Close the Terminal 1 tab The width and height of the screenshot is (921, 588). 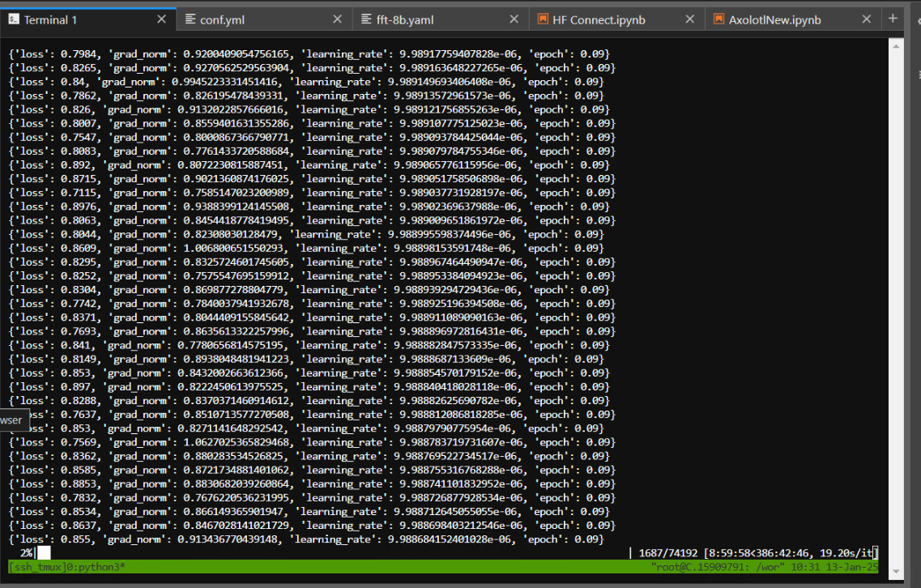pos(161,19)
